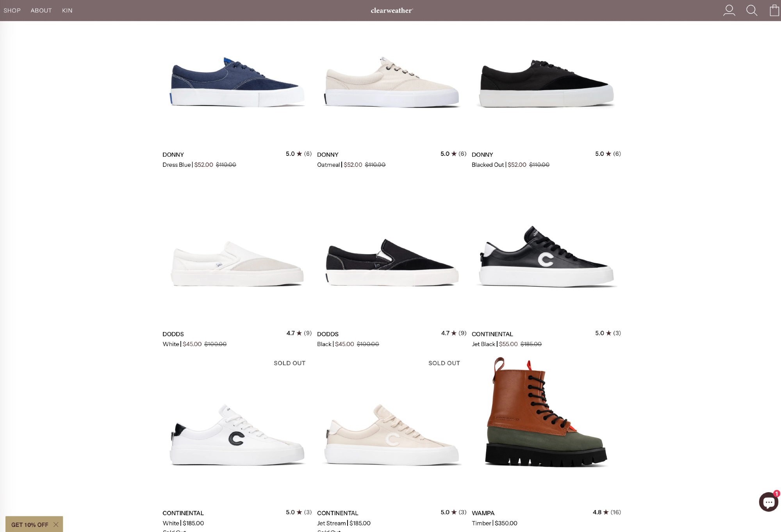Click the clearweather logo
The image size is (781, 532).
(x=392, y=11)
